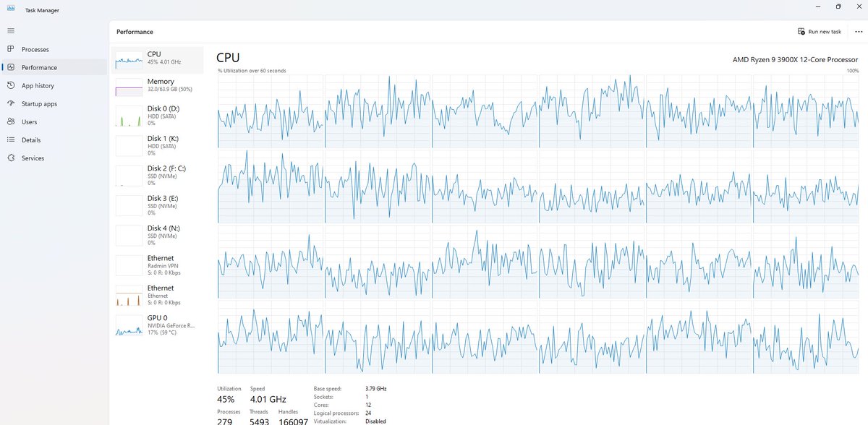The image size is (868, 425).
Task: Select Disk 4 (N:) entry
Action: coord(157,236)
